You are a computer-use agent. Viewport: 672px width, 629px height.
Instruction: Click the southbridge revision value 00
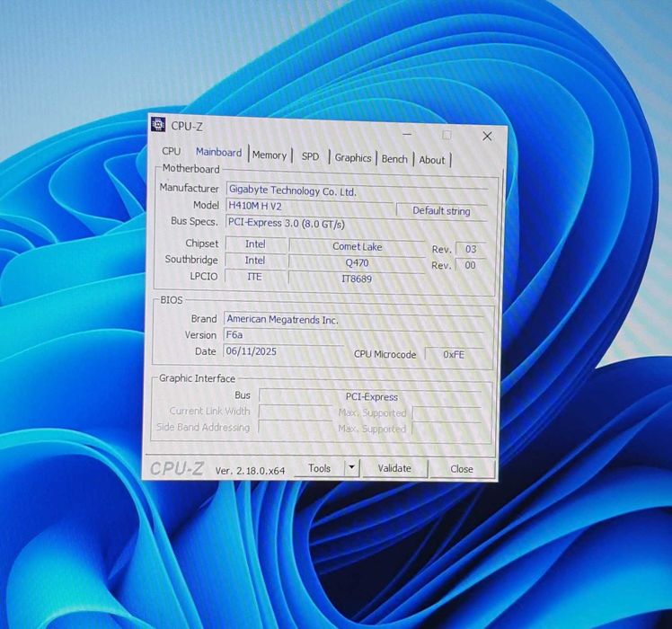(x=470, y=265)
